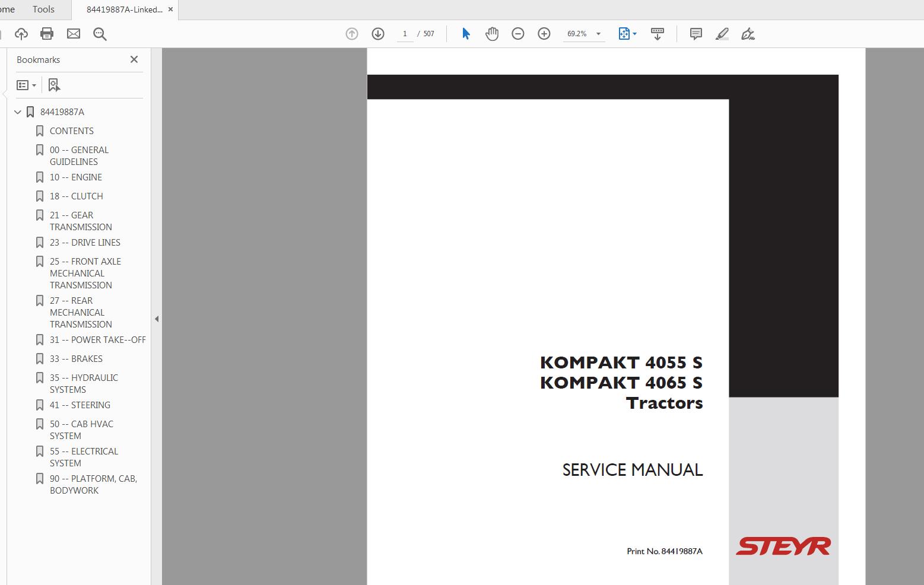Open 27 -- REAR MECHANICAL TRANSMISSION bookmark

point(81,313)
